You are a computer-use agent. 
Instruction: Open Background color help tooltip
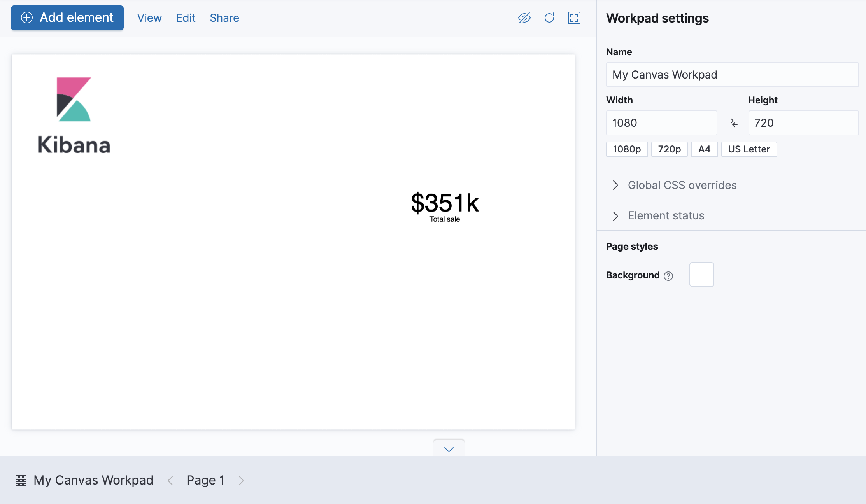[x=668, y=275]
